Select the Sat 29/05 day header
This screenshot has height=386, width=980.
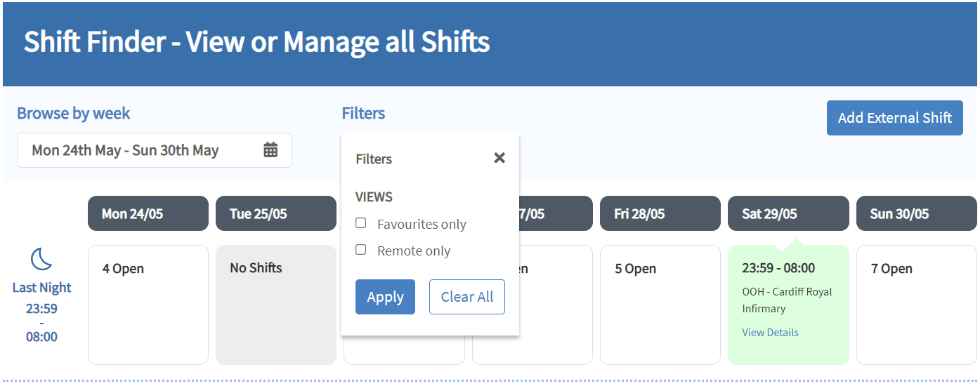[788, 213]
